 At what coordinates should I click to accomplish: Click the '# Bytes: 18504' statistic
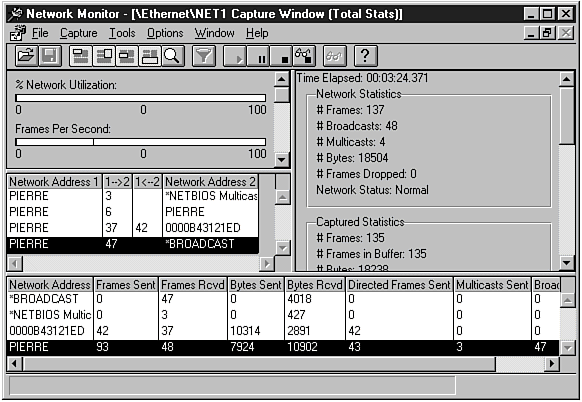tap(352, 158)
